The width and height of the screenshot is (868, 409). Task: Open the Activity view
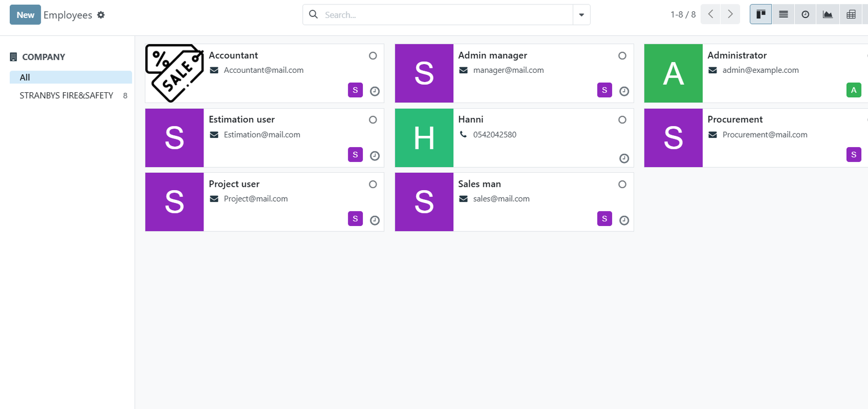tap(806, 15)
